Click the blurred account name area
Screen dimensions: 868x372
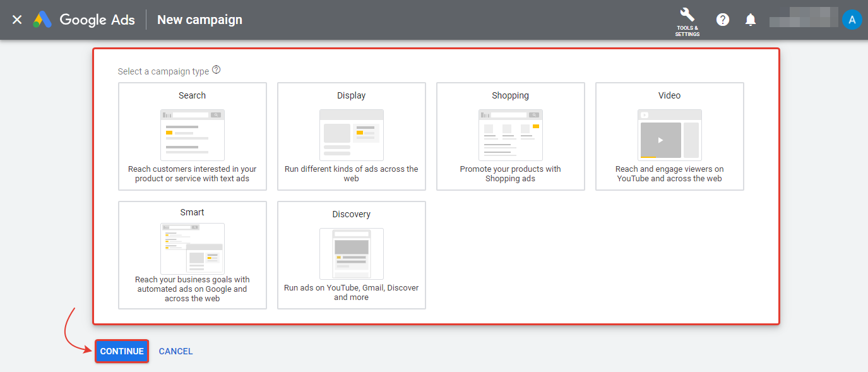pyautogui.click(x=804, y=18)
